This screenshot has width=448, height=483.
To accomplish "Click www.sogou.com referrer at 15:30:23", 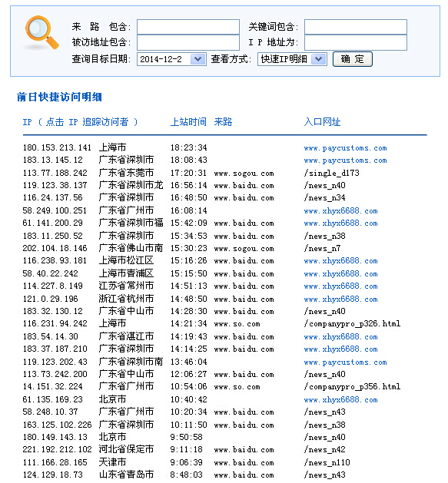I will click(x=244, y=249).
